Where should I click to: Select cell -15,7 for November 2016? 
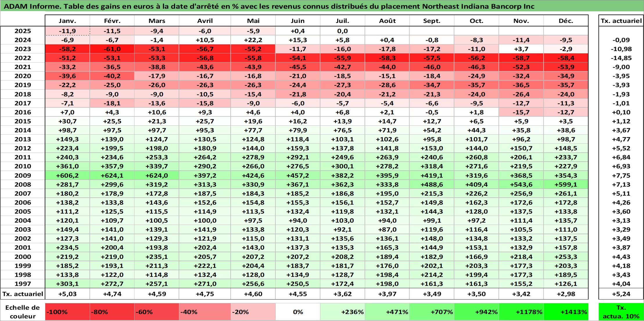(x=521, y=112)
